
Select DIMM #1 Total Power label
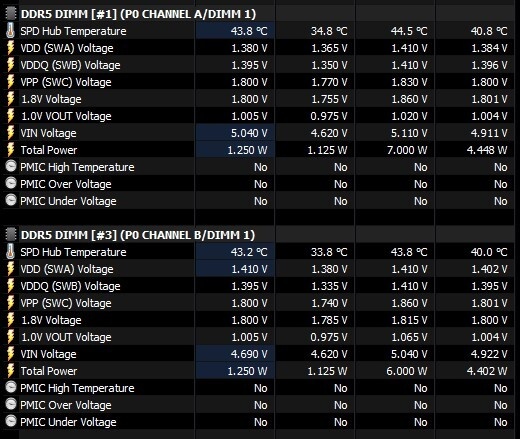click(49, 150)
